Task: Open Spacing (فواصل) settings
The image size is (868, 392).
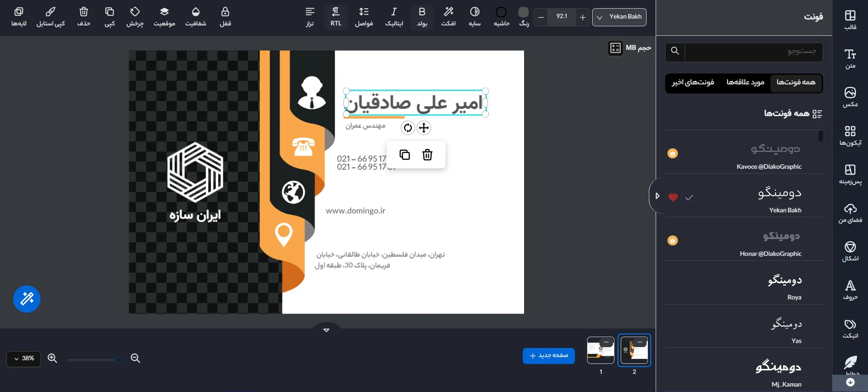Action: pos(364,17)
